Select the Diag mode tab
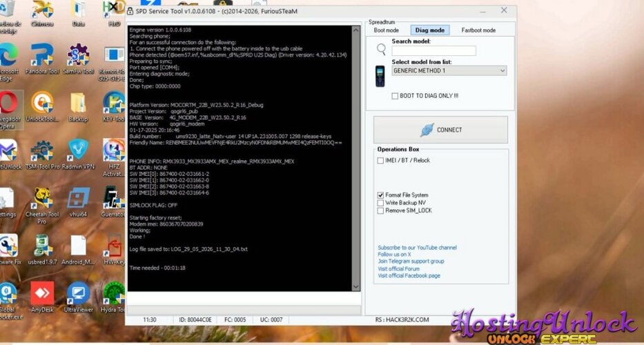The height and width of the screenshot is (345, 644). click(x=430, y=30)
